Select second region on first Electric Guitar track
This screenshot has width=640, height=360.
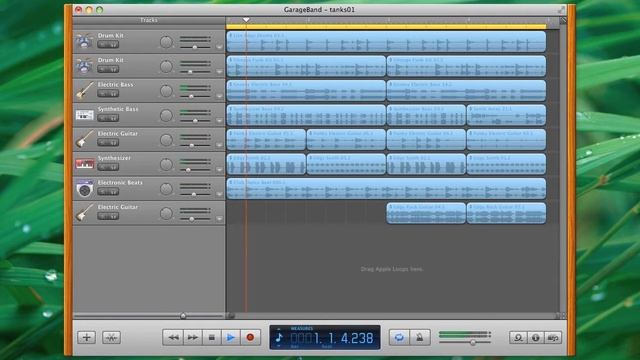point(346,140)
